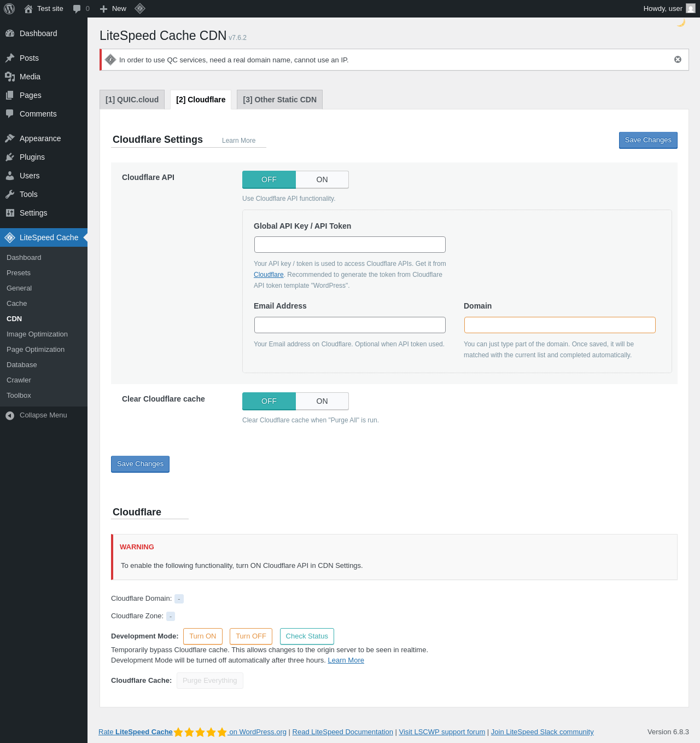The width and height of the screenshot is (700, 743).
Task: Open the Other Static CDN tab
Action: (279, 100)
